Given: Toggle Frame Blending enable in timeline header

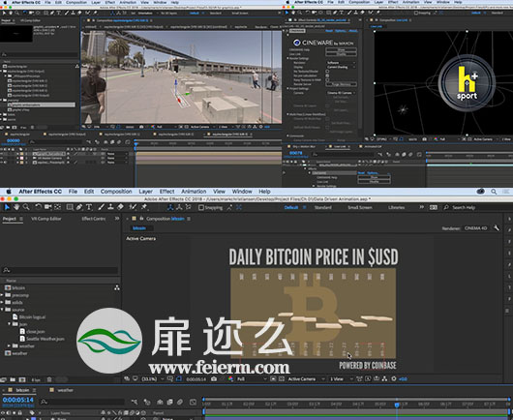Looking at the screenshot, I should [169, 402].
